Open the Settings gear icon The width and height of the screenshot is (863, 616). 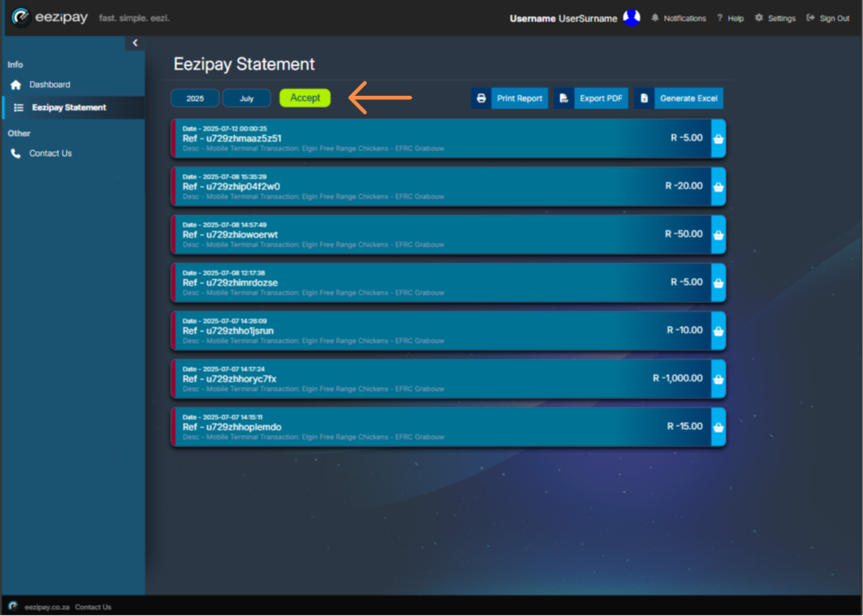click(x=759, y=18)
